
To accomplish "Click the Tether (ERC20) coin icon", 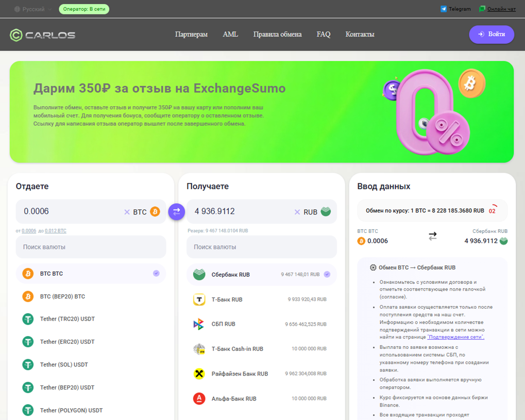I will [28, 342].
